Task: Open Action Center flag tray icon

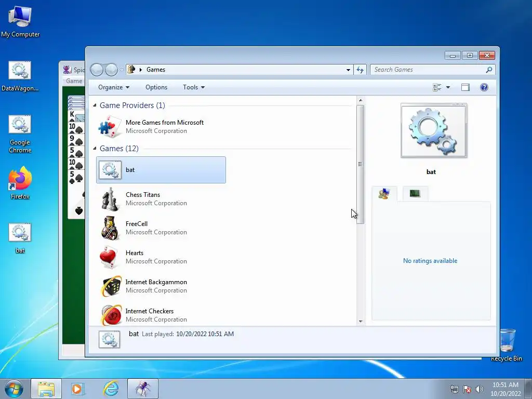Action: point(467,389)
